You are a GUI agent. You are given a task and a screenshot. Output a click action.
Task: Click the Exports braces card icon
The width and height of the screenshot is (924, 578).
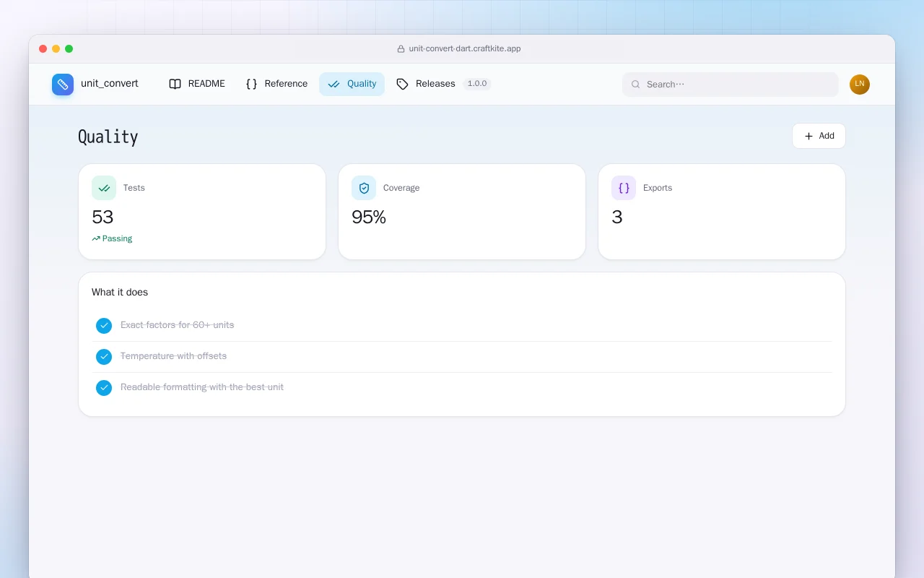624,188
